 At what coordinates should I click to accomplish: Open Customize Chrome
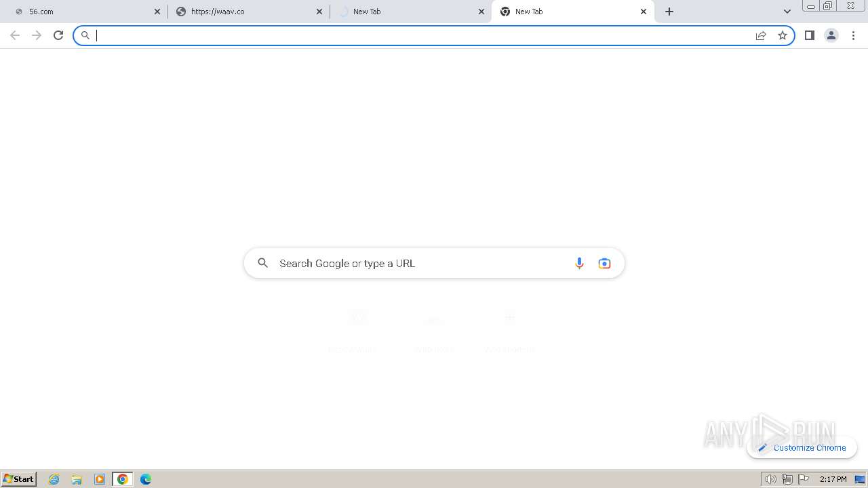point(802,447)
